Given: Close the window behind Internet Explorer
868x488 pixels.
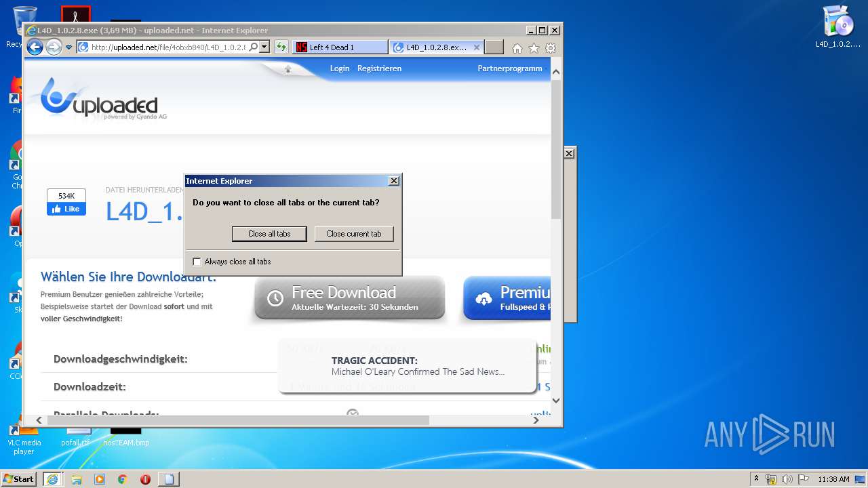Looking at the screenshot, I should point(569,154).
